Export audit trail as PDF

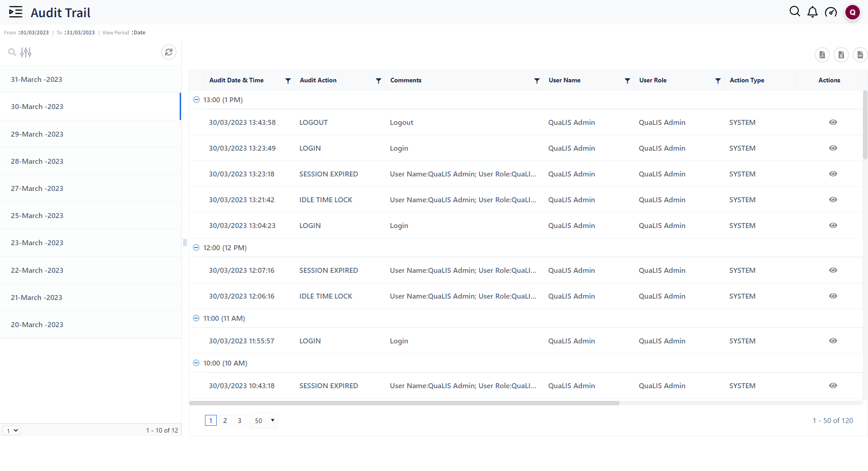tap(822, 55)
